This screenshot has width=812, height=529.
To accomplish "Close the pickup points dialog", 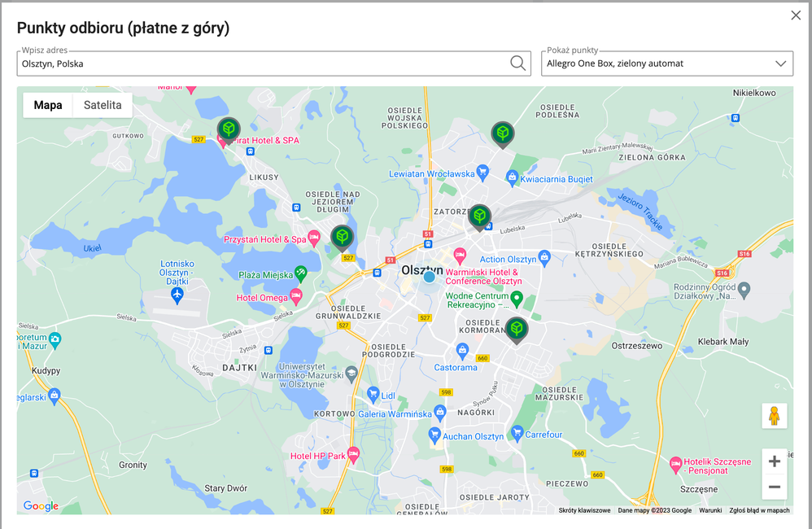I will [796, 15].
